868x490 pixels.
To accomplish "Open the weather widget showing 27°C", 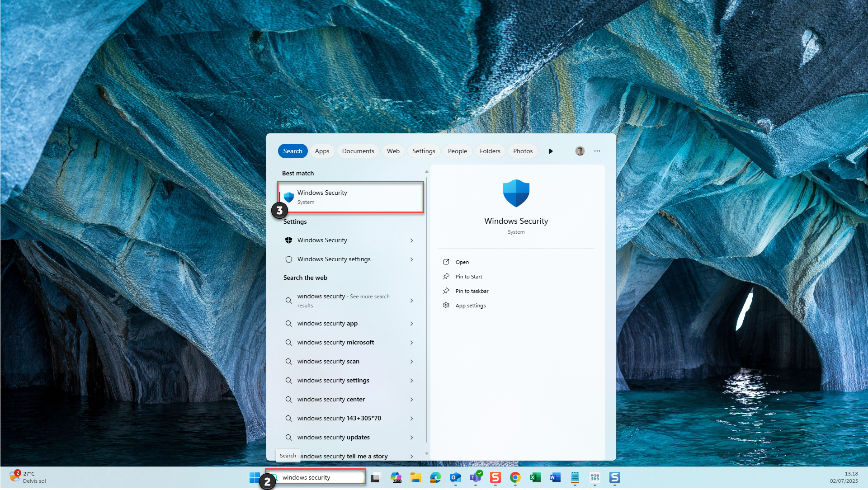I will (28, 477).
